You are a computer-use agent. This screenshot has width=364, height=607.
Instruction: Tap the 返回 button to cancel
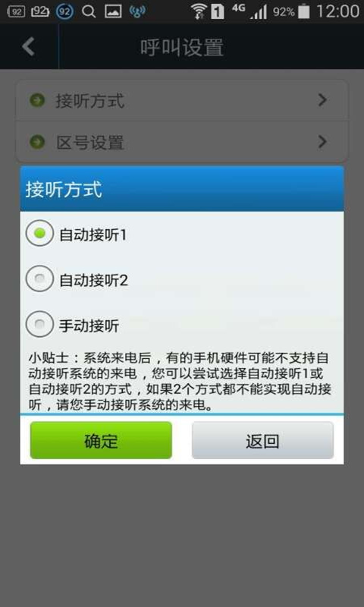pos(262,441)
